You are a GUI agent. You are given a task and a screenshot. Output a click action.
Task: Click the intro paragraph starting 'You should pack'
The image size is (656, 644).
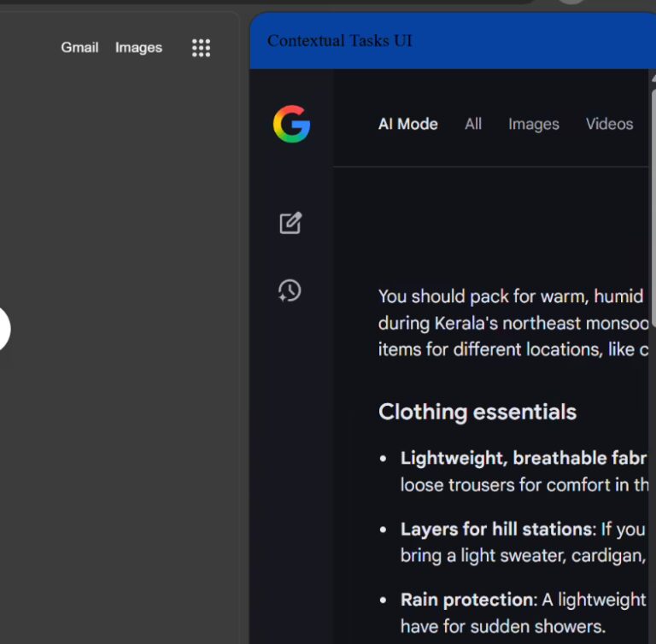[x=510, y=296]
